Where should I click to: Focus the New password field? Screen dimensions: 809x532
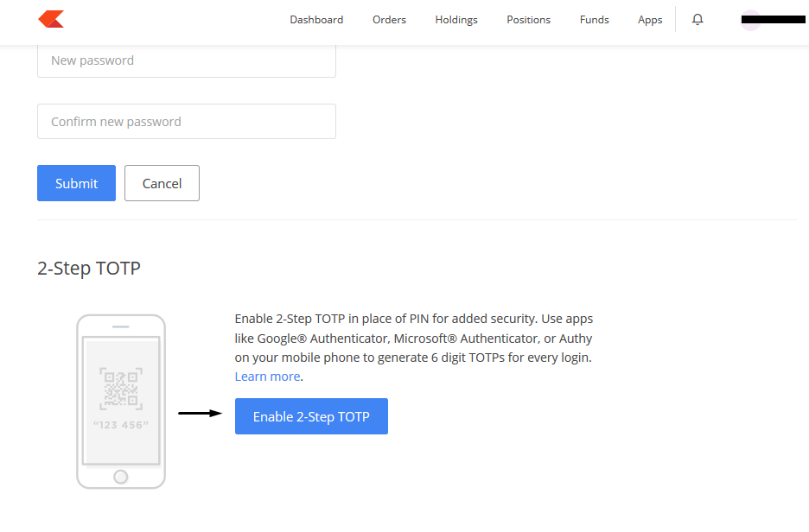[x=186, y=60]
